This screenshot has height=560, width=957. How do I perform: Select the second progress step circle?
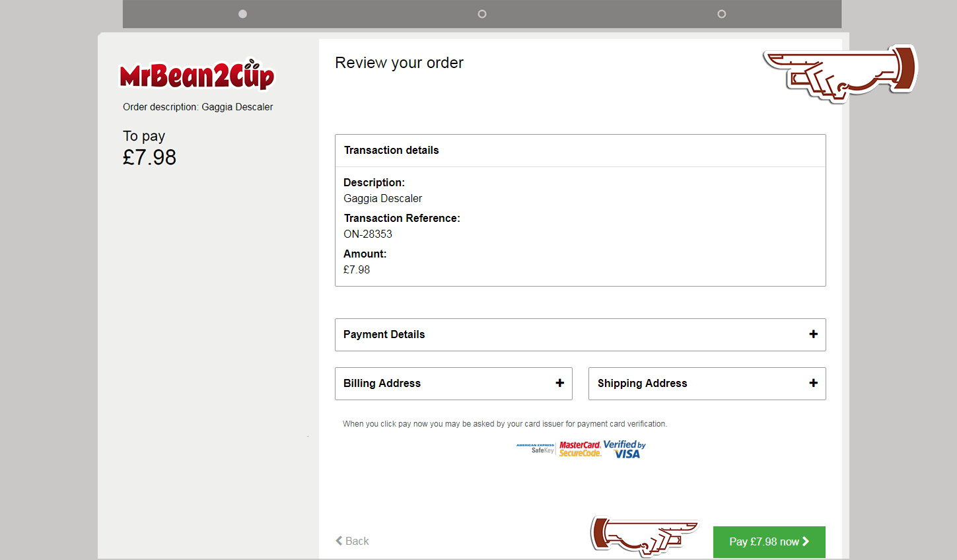point(481,13)
